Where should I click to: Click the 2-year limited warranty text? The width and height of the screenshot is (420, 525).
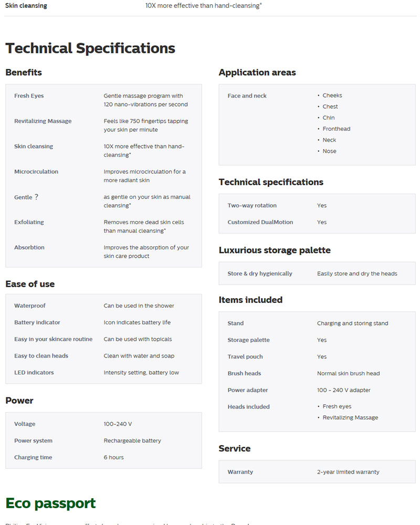click(x=348, y=472)
